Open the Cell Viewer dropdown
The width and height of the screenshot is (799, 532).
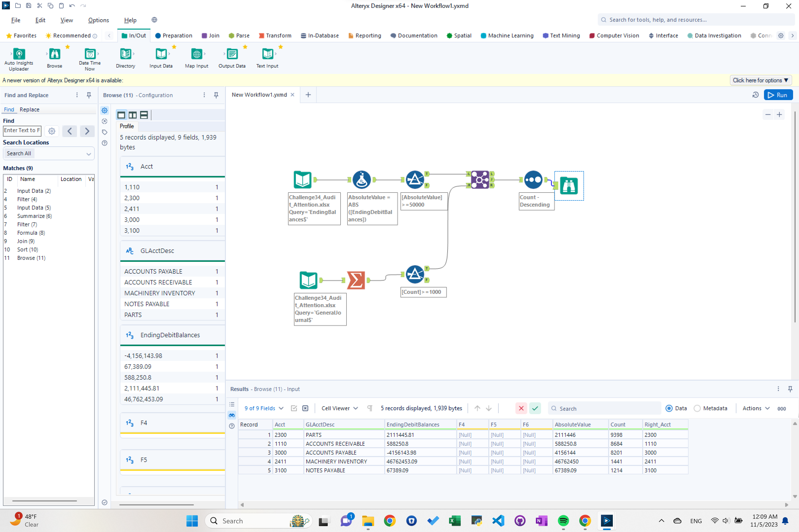pyautogui.click(x=339, y=408)
